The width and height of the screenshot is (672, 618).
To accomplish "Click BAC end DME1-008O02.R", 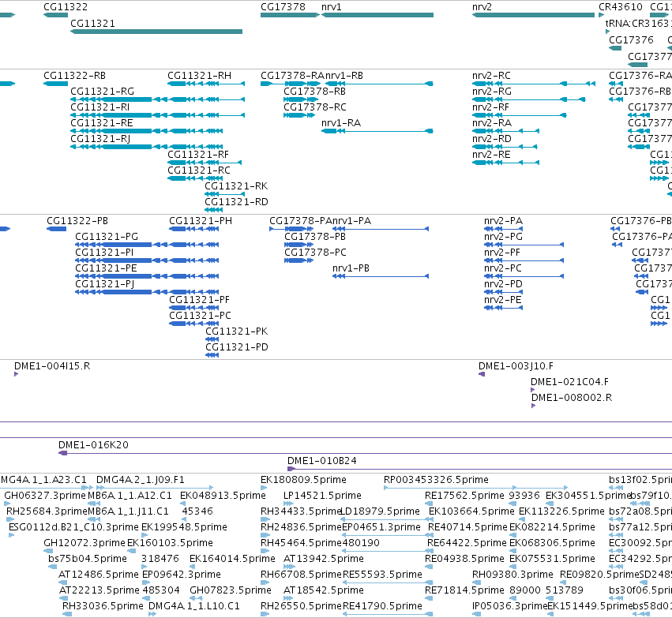I will click(571, 398).
